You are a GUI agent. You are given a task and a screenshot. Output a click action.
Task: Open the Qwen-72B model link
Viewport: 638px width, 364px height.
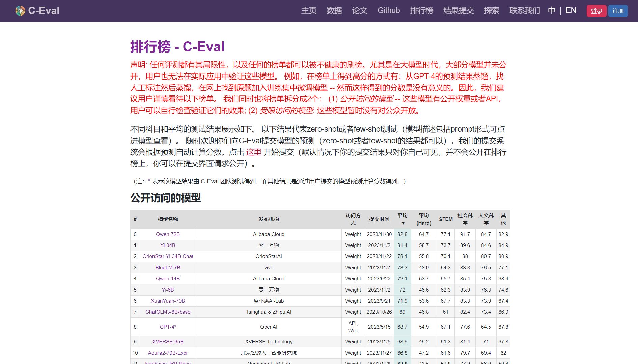168,234
